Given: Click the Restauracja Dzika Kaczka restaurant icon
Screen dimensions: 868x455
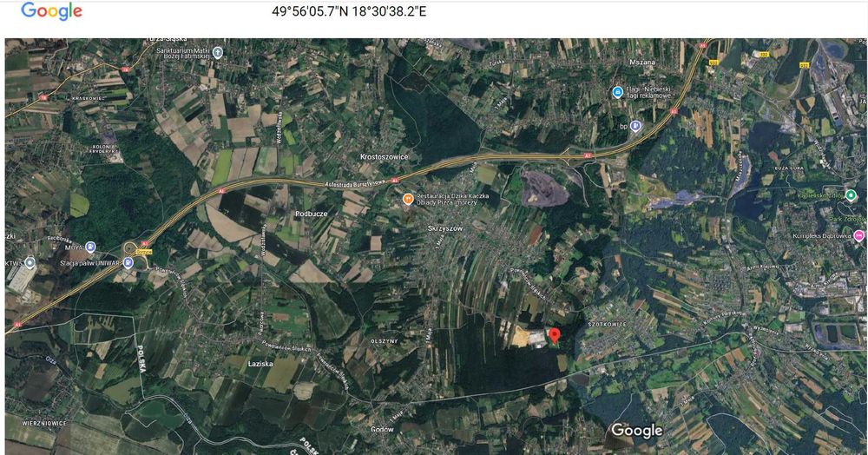Looking at the screenshot, I should pyautogui.click(x=408, y=199).
